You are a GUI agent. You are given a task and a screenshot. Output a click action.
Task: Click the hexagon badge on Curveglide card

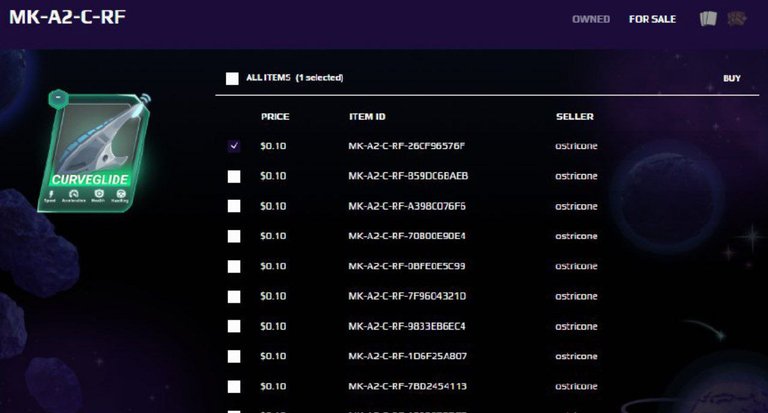point(58,97)
